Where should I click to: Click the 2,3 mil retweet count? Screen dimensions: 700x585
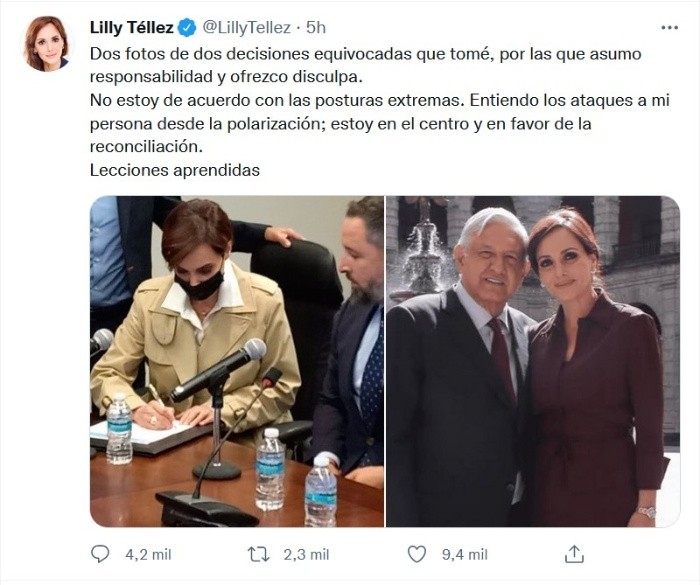pyautogui.click(x=304, y=553)
